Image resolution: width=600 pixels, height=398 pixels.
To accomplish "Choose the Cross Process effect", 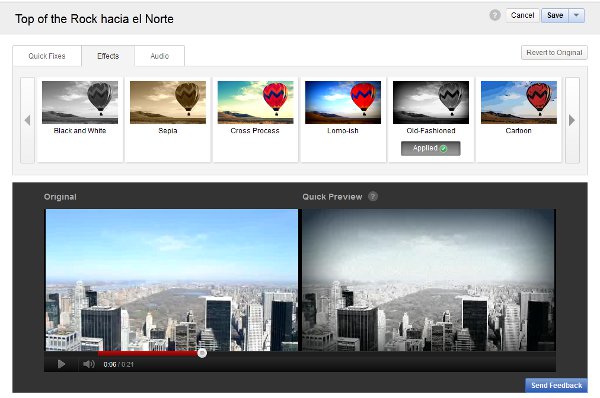I will pos(255,102).
